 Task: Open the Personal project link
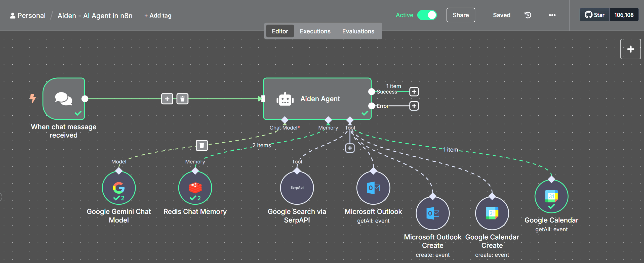pyautogui.click(x=28, y=16)
